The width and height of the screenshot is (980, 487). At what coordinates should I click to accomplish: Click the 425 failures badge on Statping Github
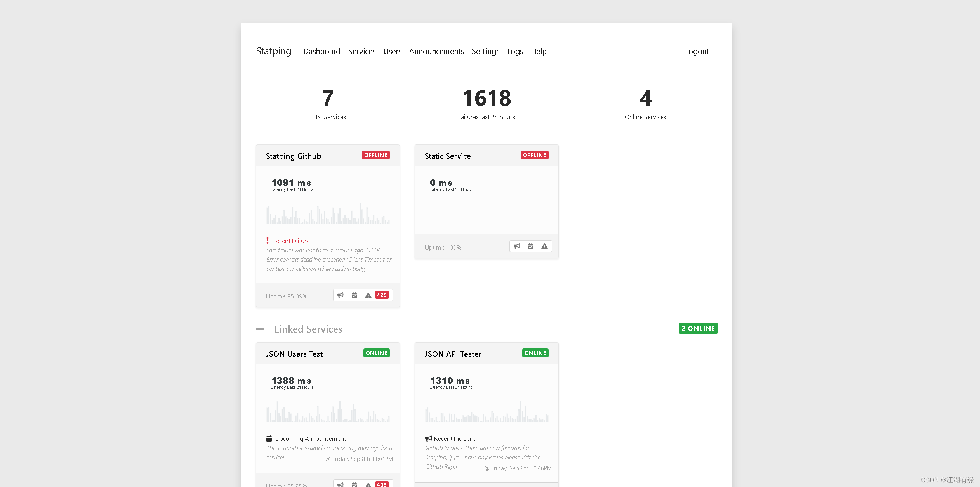click(381, 295)
